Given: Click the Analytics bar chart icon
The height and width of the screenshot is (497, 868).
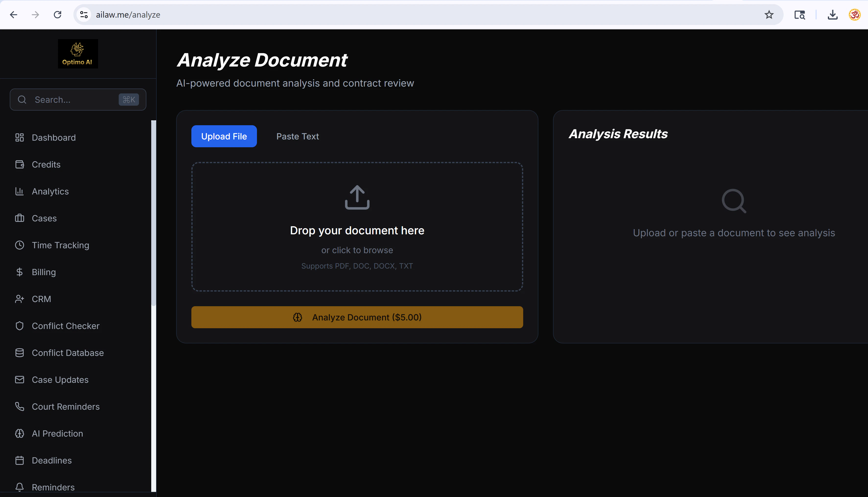Looking at the screenshot, I should pos(20,191).
